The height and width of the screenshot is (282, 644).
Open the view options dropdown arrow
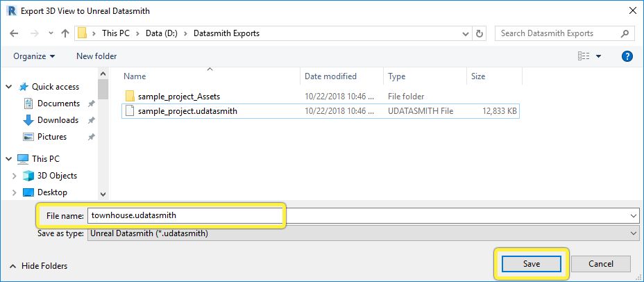click(598, 56)
